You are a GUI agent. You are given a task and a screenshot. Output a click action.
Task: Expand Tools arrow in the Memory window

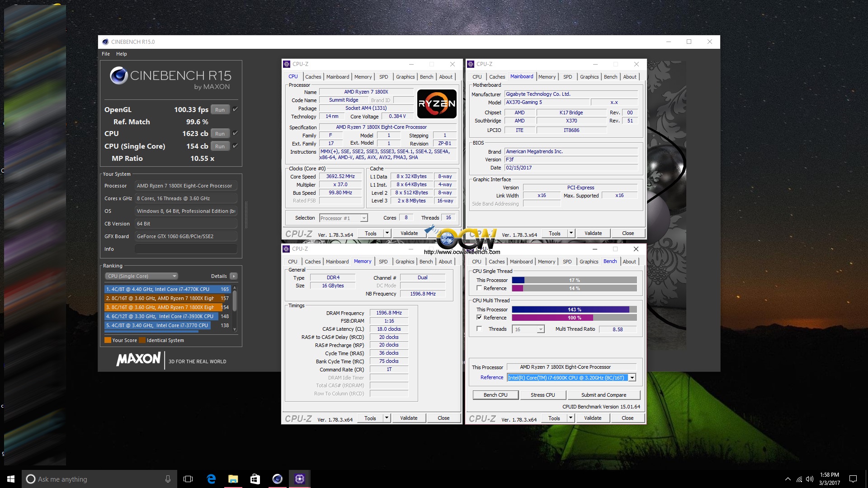point(387,418)
